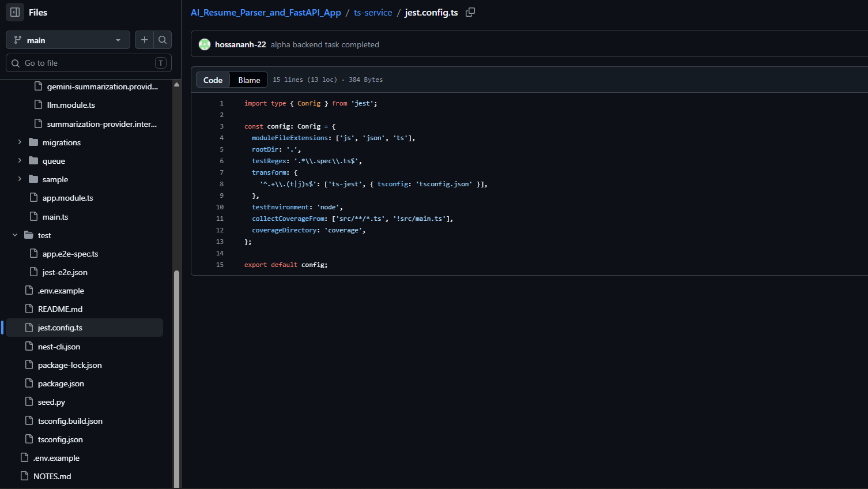868x489 pixels.
Task: Open AI_Resume_Parser_and_FastAPI_App breadcrumb link
Action: tap(266, 13)
